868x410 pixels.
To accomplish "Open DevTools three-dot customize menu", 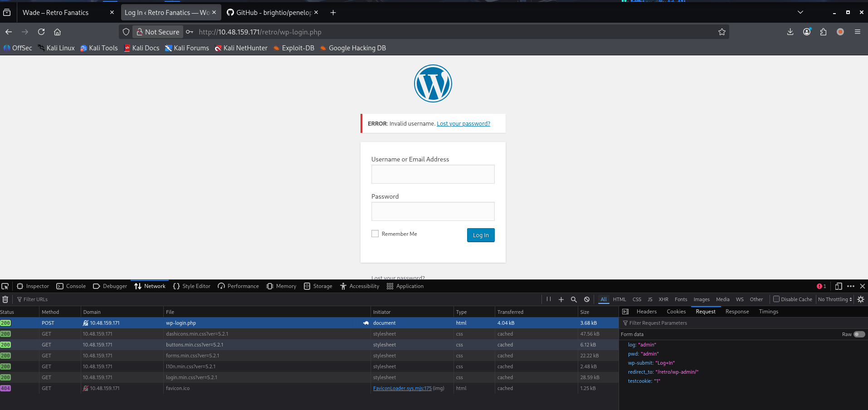I will point(851,286).
